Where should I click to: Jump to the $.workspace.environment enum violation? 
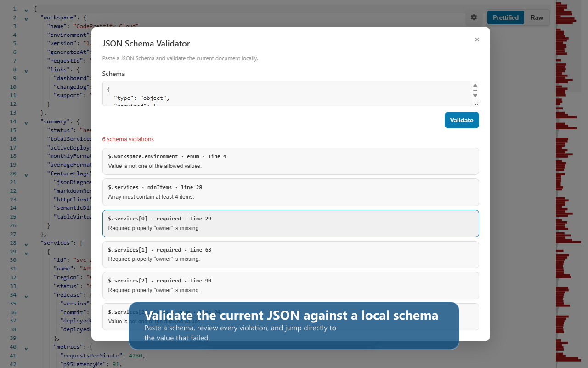(x=290, y=161)
